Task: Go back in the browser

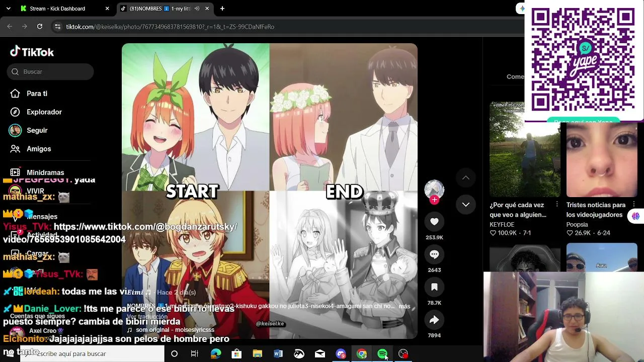Action: 10,27
